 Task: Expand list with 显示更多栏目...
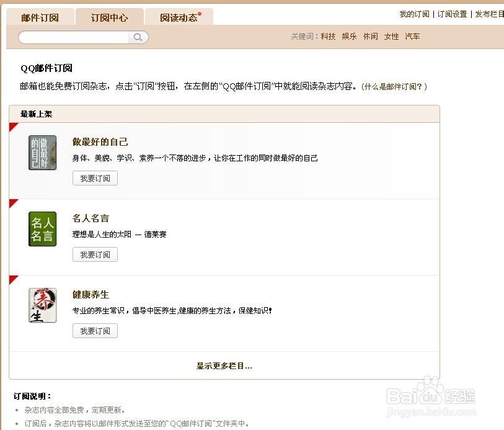[224, 365]
